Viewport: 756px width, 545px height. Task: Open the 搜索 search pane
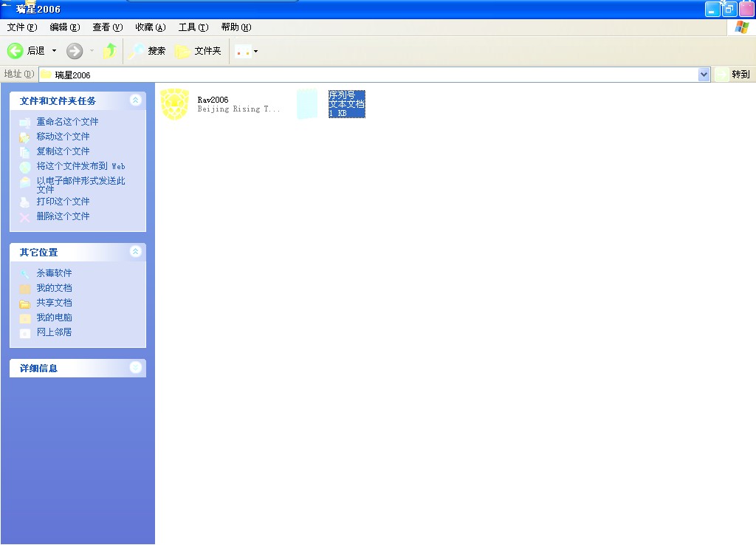tap(147, 51)
